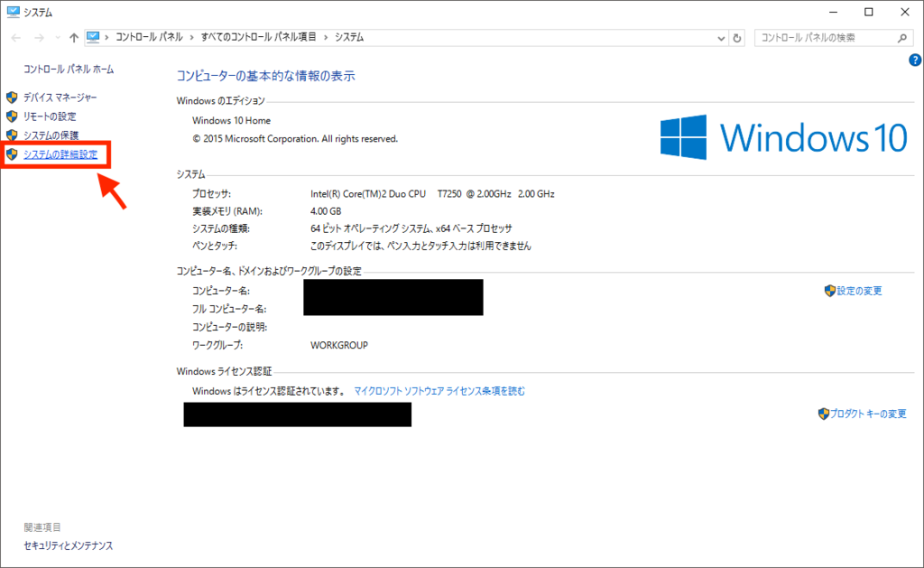Click heading コンピューターの基本的な情報の表示

[x=266, y=76]
